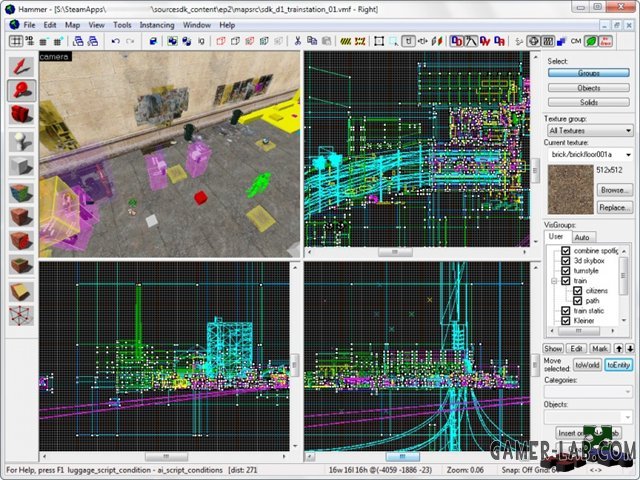
Task: Open the File menu
Action: pyautogui.click(x=29, y=25)
